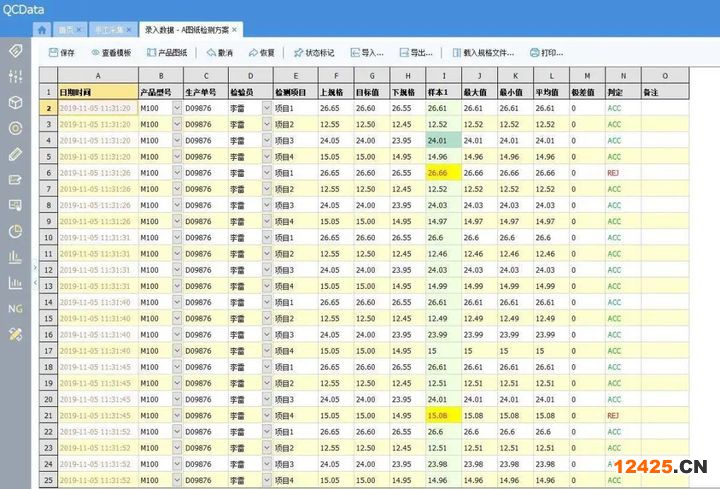Select 项目1 cell in row 10
This screenshot has width=720, height=489.
coord(295,238)
